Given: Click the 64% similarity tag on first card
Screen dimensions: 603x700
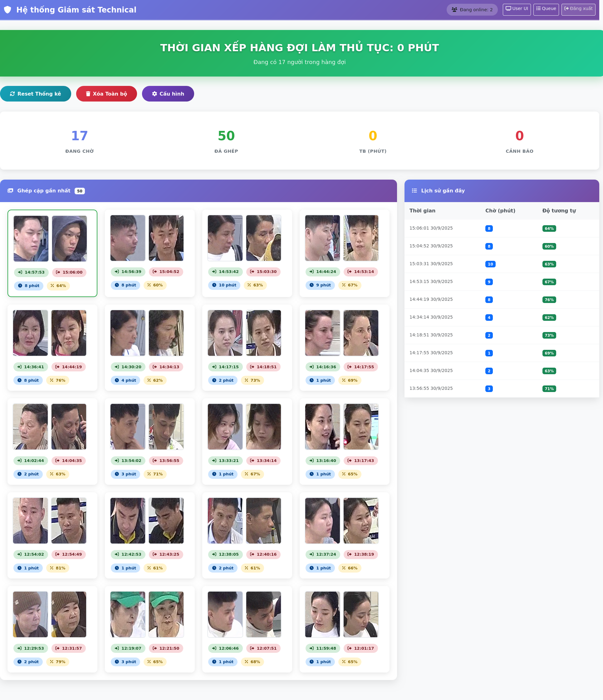Looking at the screenshot, I should pos(58,286).
